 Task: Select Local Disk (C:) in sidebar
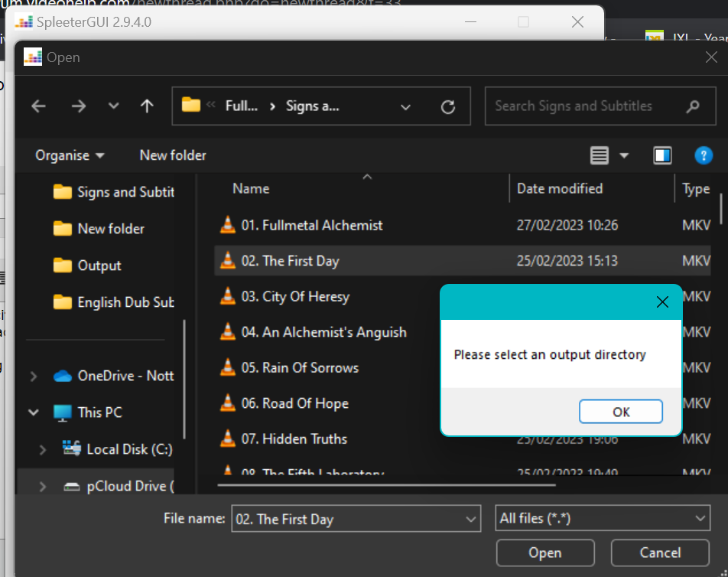118,448
